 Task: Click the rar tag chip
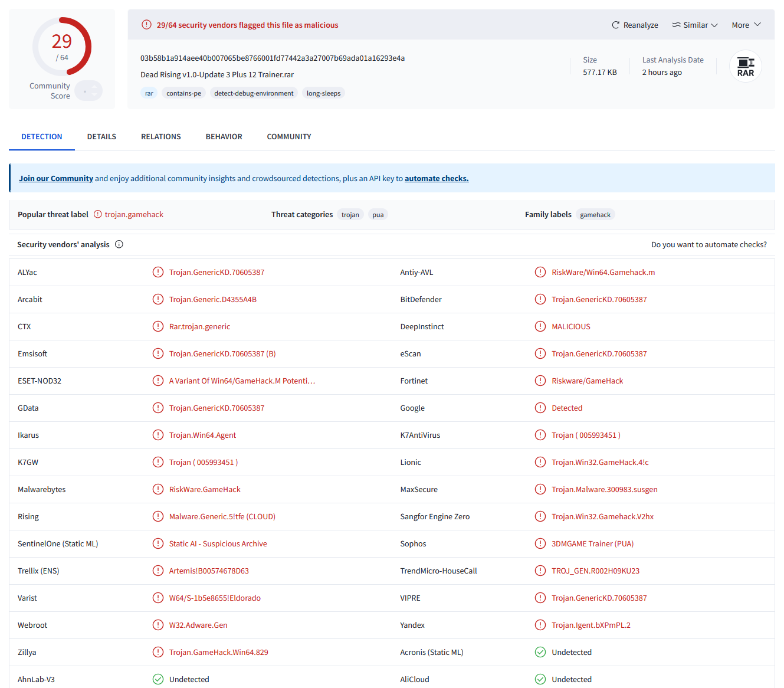click(x=149, y=93)
